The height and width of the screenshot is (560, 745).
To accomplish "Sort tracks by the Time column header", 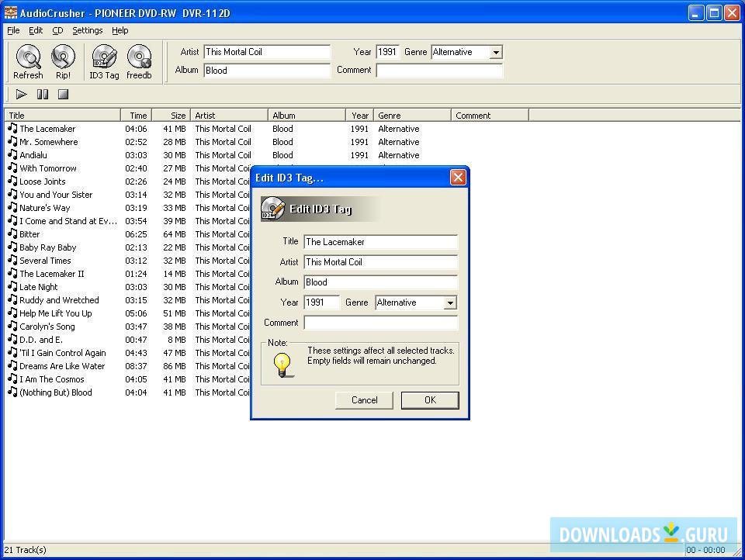I will pos(137,116).
